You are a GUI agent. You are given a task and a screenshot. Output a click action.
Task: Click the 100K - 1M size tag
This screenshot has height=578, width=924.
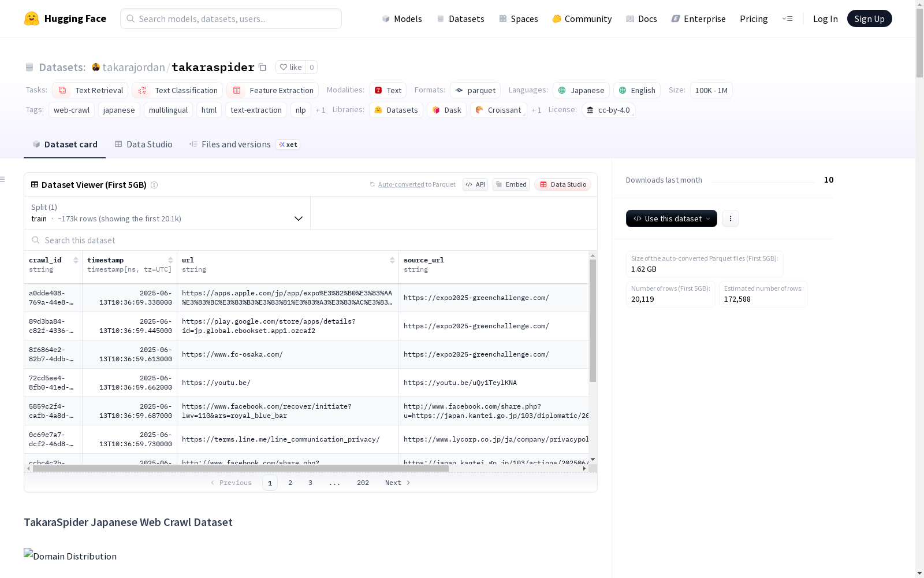(711, 90)
